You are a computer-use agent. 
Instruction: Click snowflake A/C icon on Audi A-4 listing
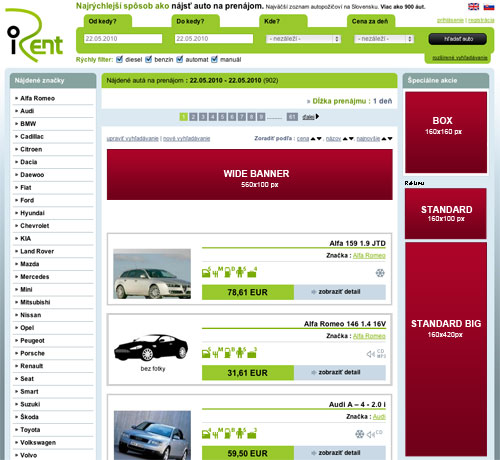coord(359,434)
